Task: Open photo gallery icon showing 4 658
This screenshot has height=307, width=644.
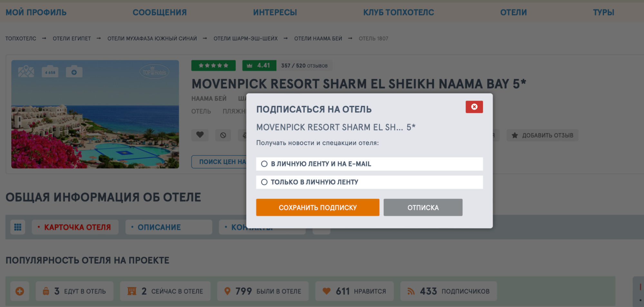Action: pyautogui.click(x=50, y=72)
